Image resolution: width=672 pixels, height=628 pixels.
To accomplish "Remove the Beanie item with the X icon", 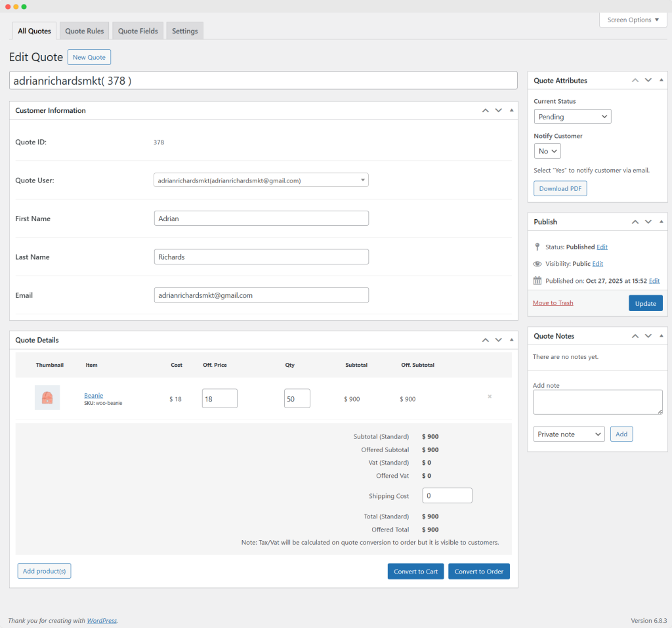I will coord(490,397).
